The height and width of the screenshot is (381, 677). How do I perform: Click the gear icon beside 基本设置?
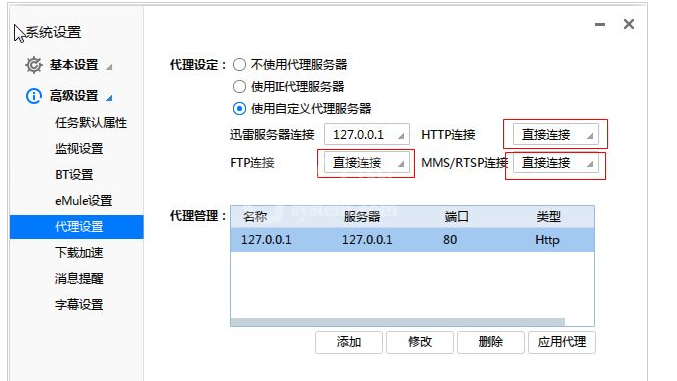click(34, 65)
